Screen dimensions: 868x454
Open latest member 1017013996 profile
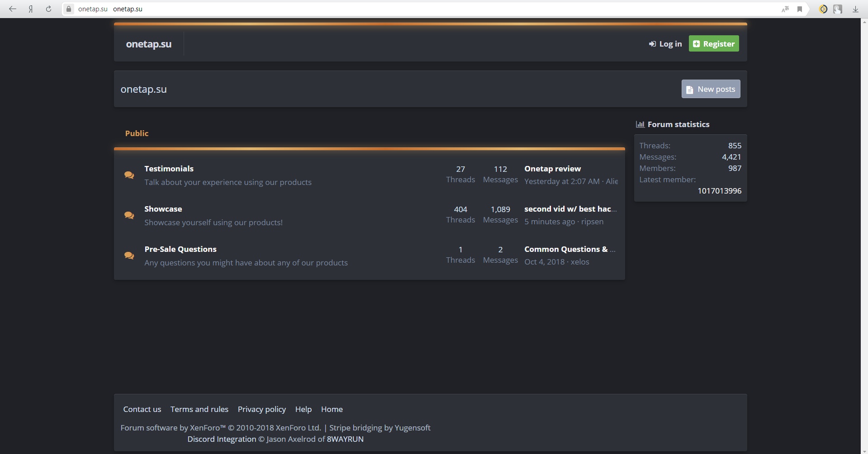pyautogui.click(x=720, y=191)
